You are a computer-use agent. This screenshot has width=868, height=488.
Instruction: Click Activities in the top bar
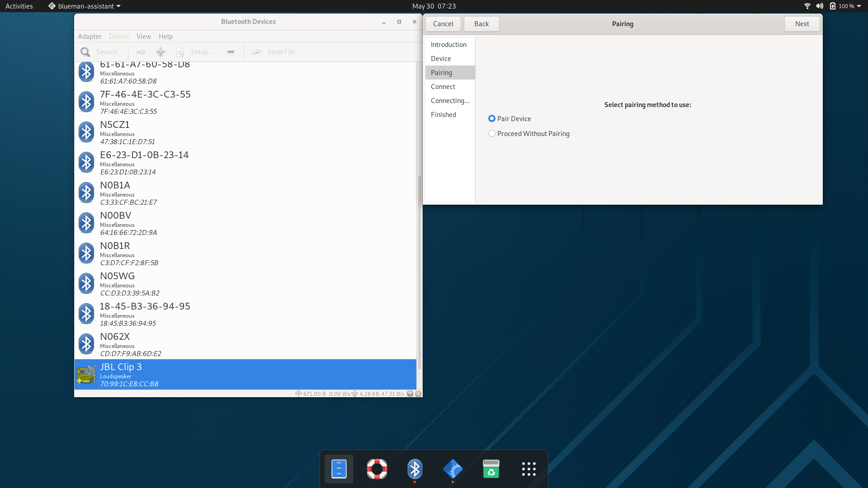coord(19,6)
